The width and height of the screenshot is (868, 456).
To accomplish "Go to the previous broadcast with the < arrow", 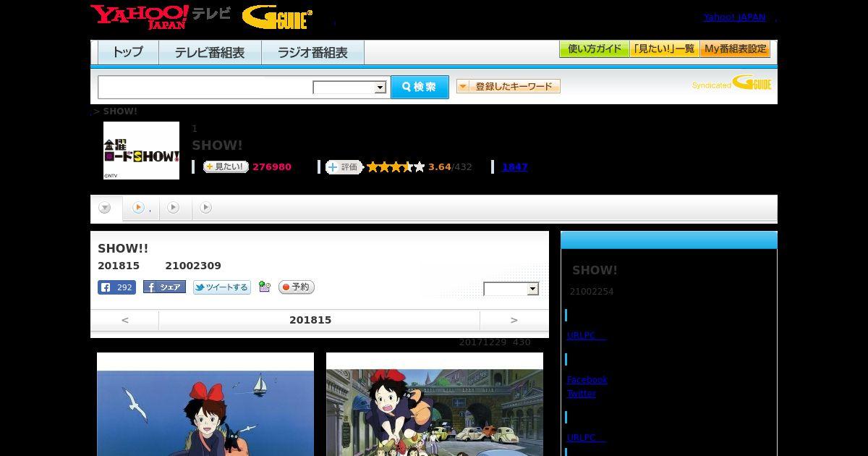I will [125, 320].
